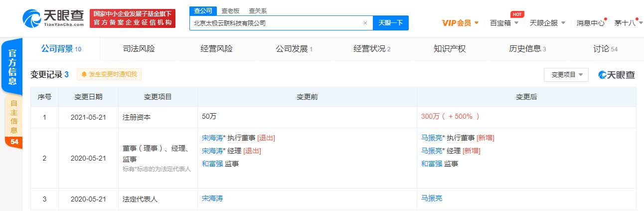Click the 变更后 column header
Screen dimensions: 644x211
coord(526,97)
